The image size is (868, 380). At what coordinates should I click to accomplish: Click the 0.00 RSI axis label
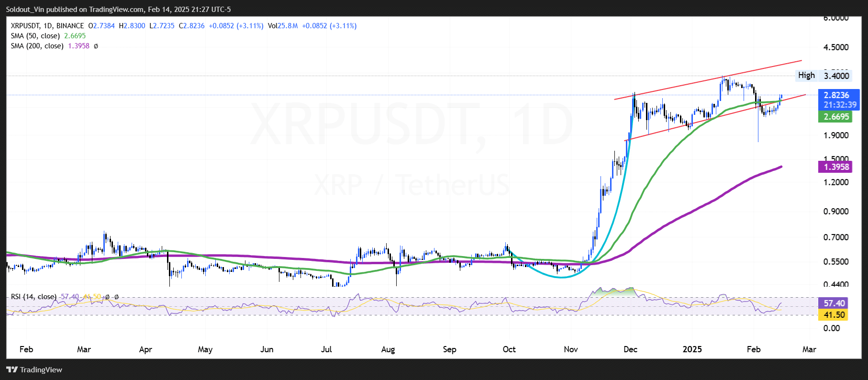[x=832, y=328]
